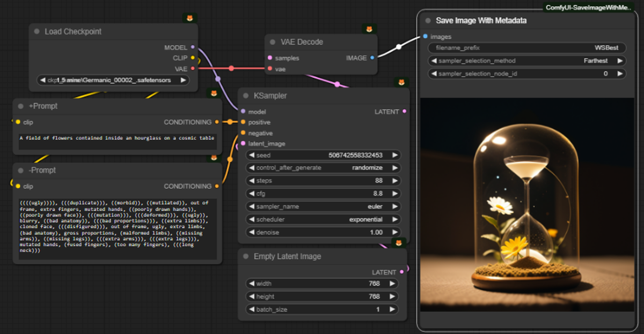Click the ComfyUI-SaveImageWithMetadata badge label
Screen dimensions: 644x334
point(588,8)
